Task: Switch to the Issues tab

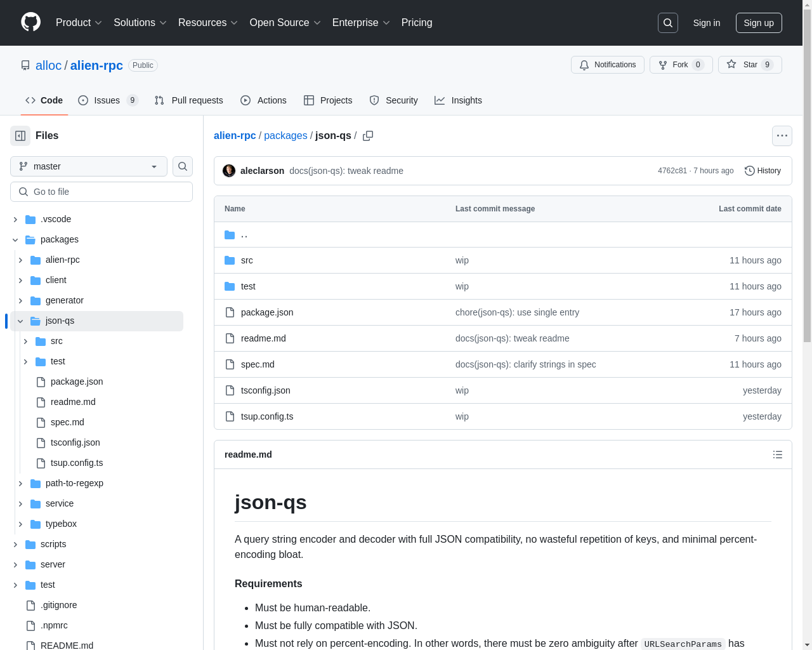Action: click(x=108, y=100)
